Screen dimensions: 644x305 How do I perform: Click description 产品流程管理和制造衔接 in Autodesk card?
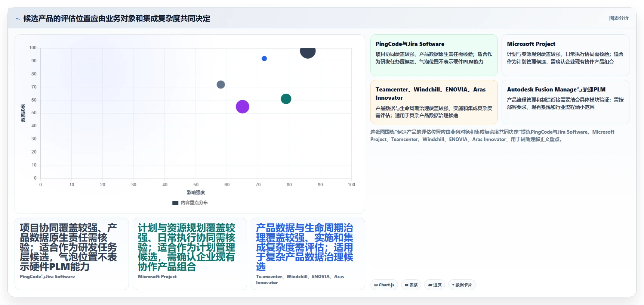click(x=565, y=103)
